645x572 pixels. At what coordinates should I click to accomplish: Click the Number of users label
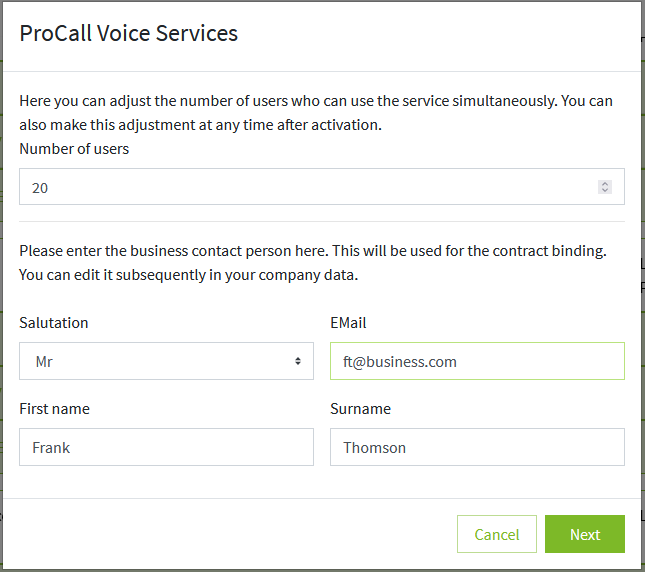[74, 149]
